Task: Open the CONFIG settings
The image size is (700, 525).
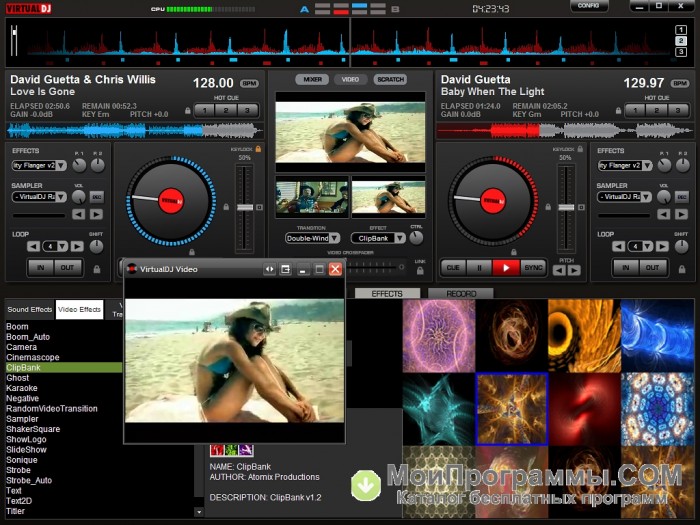Action: [588, 5]
